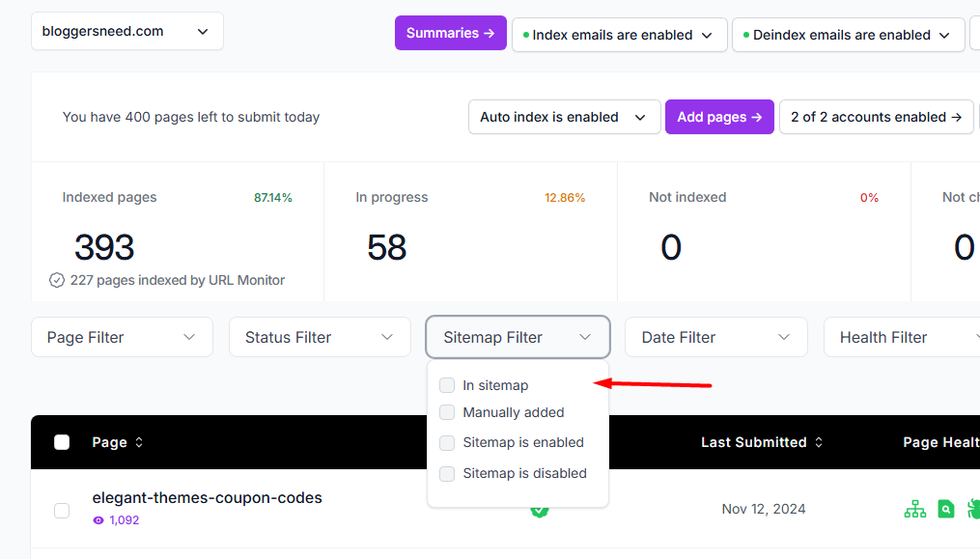This screenshot has width=980, height=559.
Task: Open the bloggersneed.com site selector
Action: (126, 31)
